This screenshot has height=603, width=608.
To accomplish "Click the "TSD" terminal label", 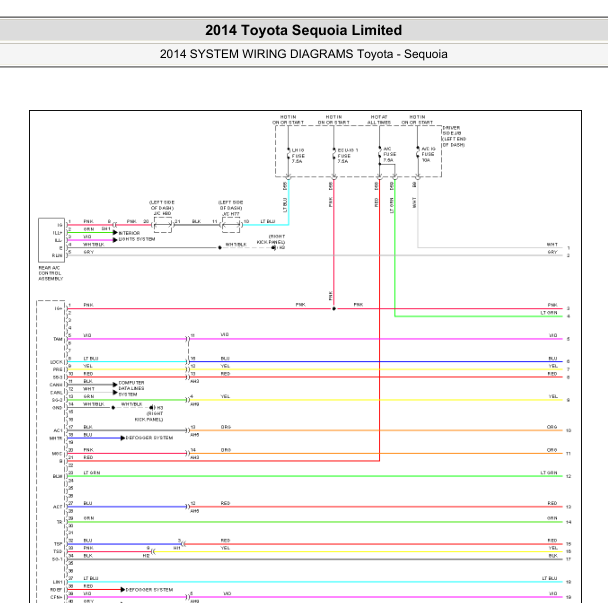I will tap(58, 551).
